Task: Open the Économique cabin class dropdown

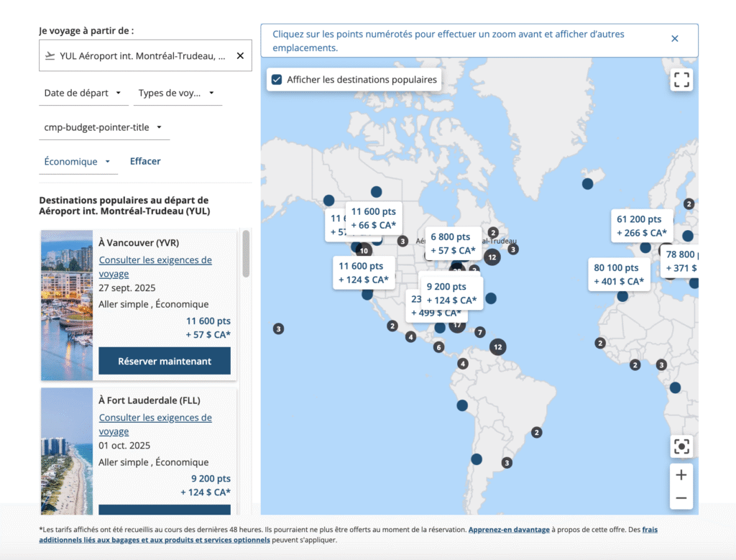Action: click(x=78, y=162)
